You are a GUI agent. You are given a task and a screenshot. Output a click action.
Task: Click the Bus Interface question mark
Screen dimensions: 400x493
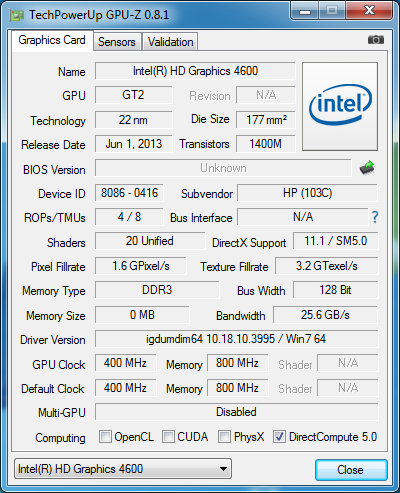pyautogui.click(x=375, y=217)
